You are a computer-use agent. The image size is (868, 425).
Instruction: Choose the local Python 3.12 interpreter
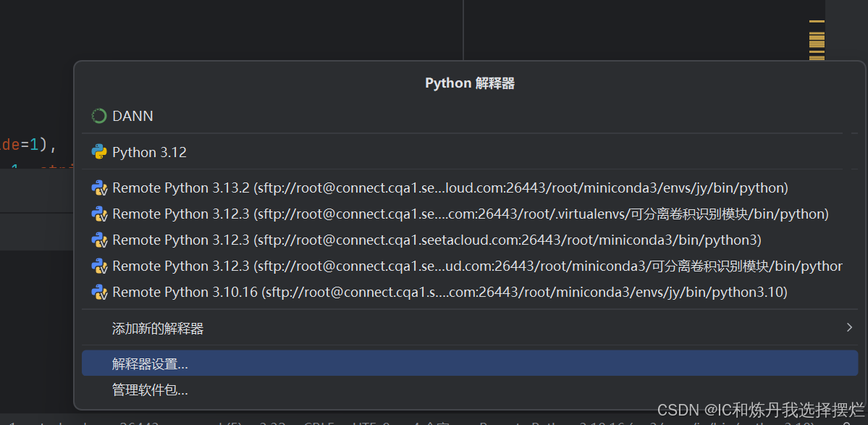(469, 152)
